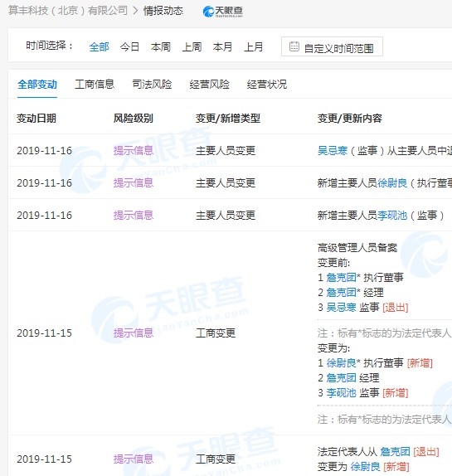The height and width of the screenshot is (476, 452).
Task: Filter changes by 上月
Action: (254, 47)
